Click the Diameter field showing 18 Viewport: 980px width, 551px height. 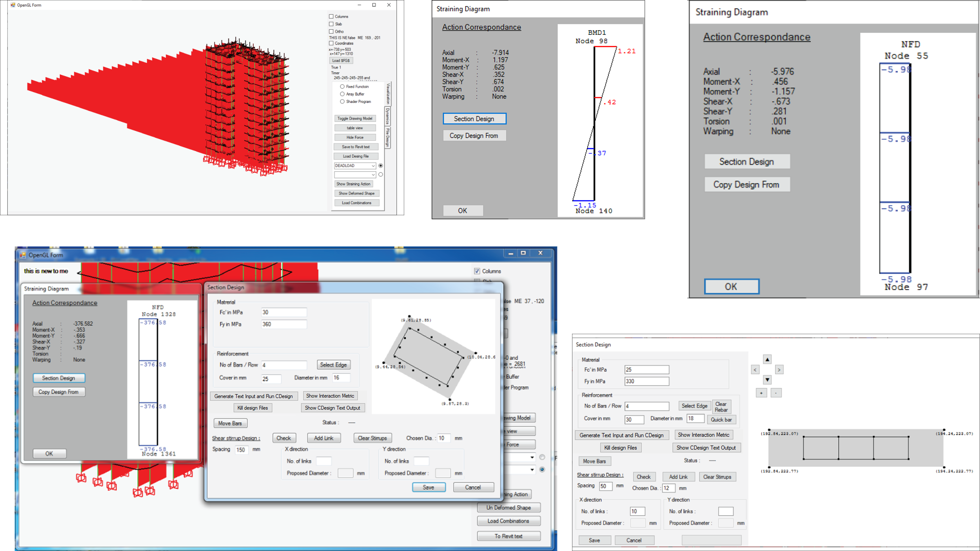click(x=695, y=419)
